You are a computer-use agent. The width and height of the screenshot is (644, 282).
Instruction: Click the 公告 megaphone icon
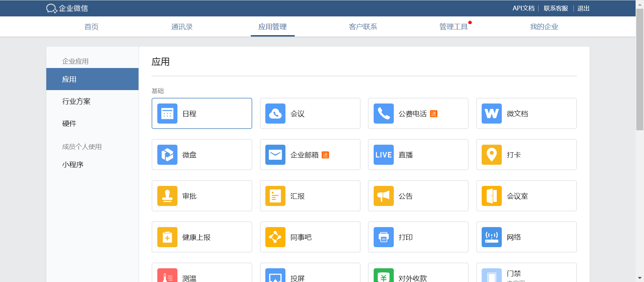pos(383,196)
